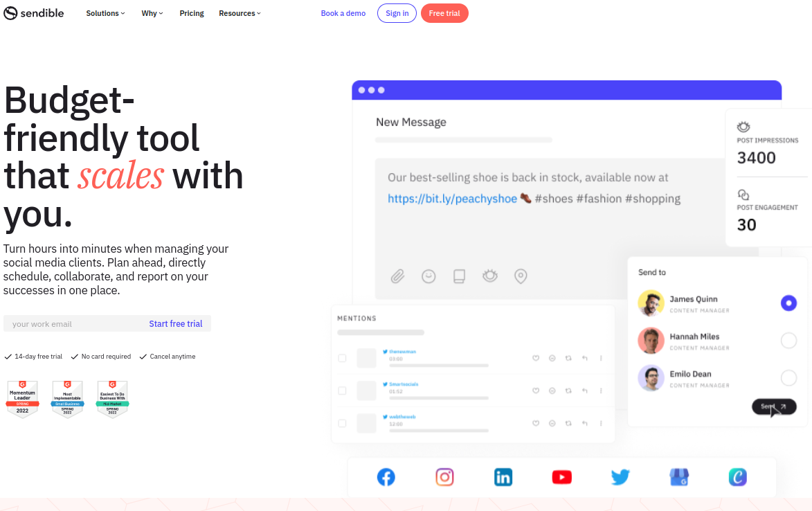Select James Quinn as recipient
The height and width of the screenshot is (511, 812).
[788, 303]
